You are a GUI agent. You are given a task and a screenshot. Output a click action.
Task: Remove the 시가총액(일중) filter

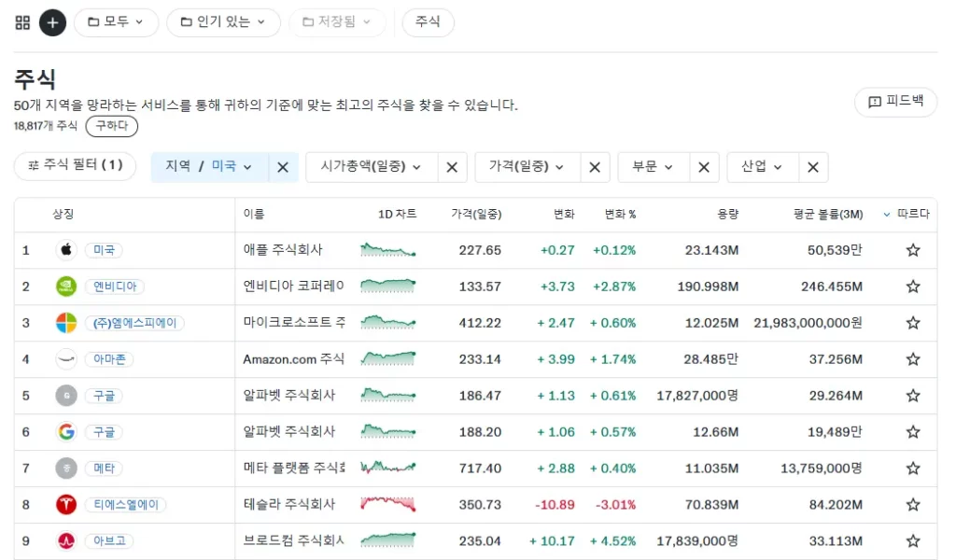(x=452, y=167)
